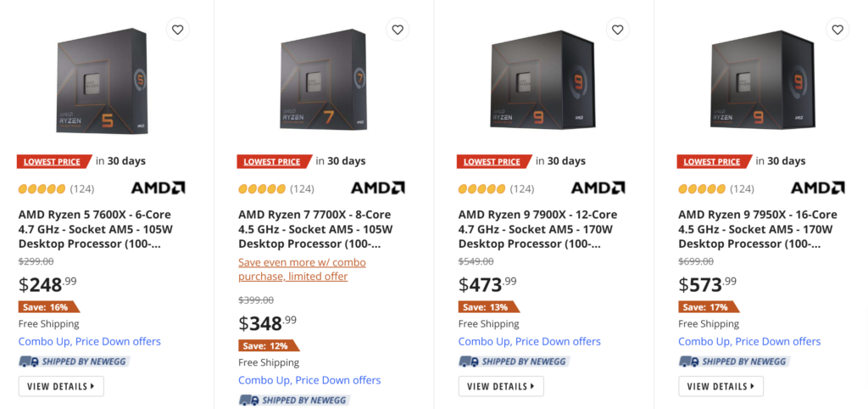
Task: Click View Details for Ryzen 5 7600X
Action: 60,386
